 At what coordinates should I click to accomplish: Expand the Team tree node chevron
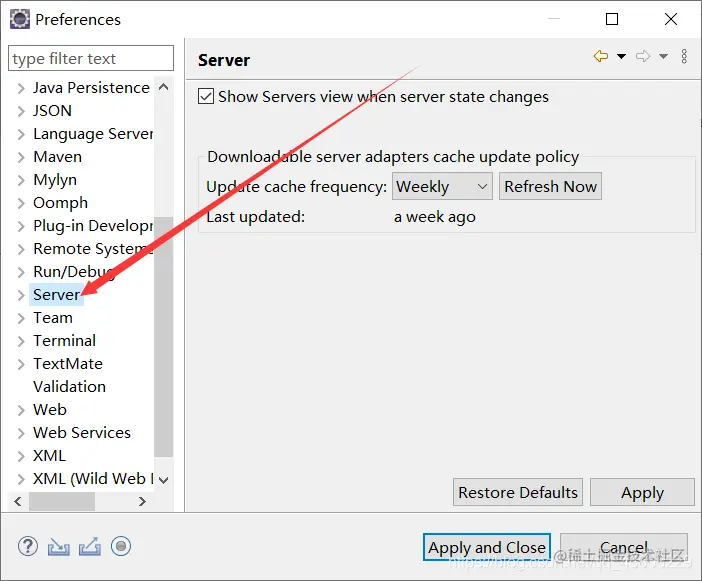pos(21,318)
